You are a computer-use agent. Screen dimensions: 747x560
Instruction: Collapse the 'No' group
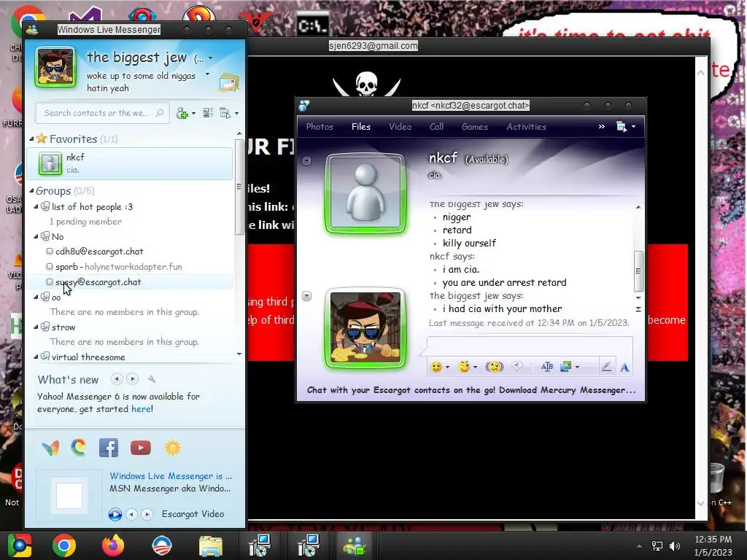click(36, 236)
